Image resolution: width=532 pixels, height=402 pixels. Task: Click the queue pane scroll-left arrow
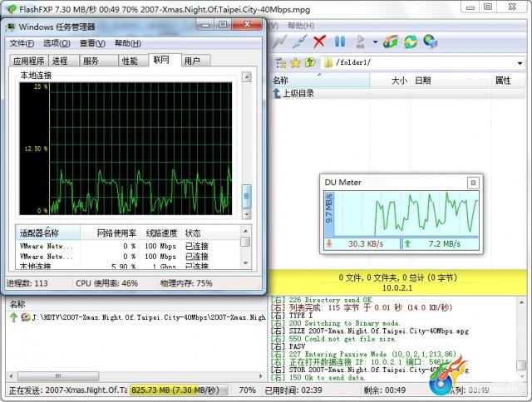[12, 376]
